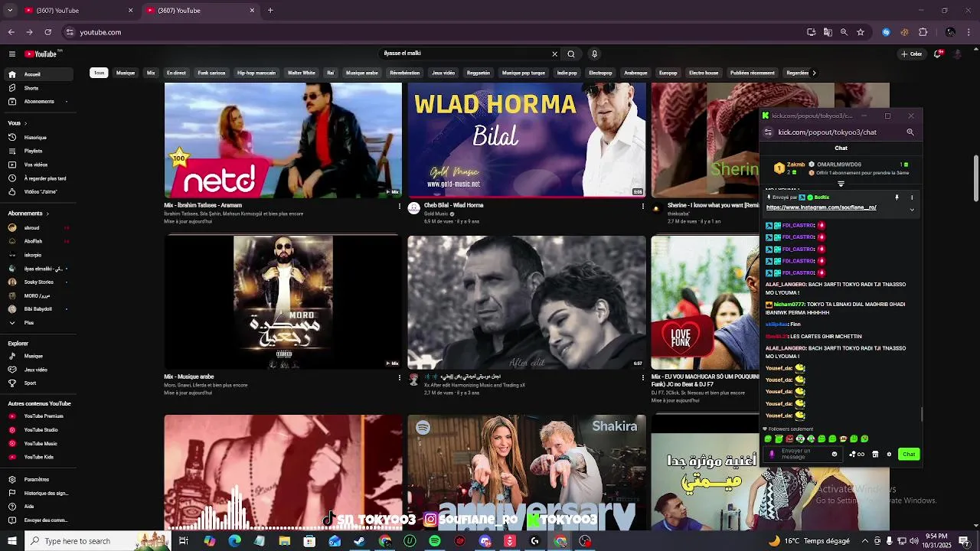Open the soufiane__ro Instagram link
Image resolution: width=980 pixels, height=551 pixels.
click(x=821, y=207)
